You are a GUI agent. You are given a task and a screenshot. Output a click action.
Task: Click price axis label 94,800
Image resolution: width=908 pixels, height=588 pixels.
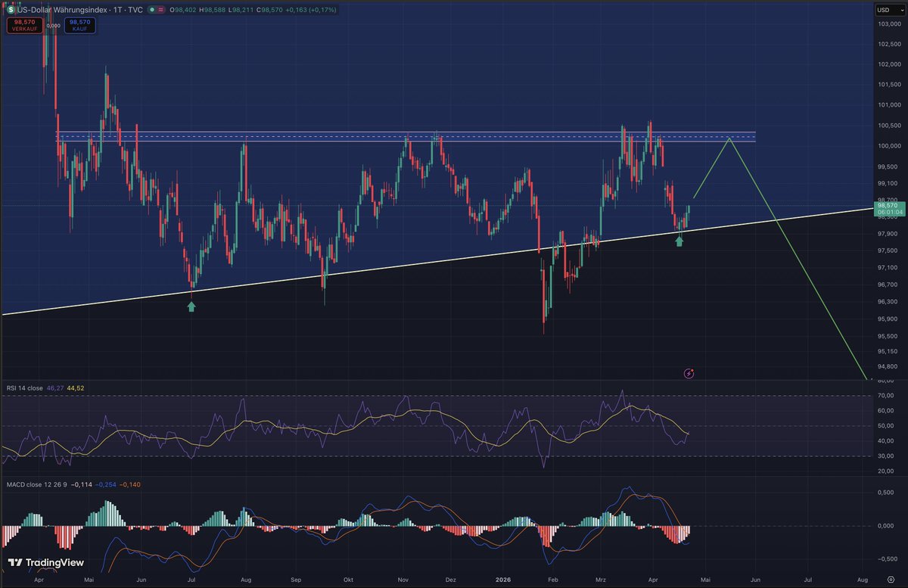point(887,367)
